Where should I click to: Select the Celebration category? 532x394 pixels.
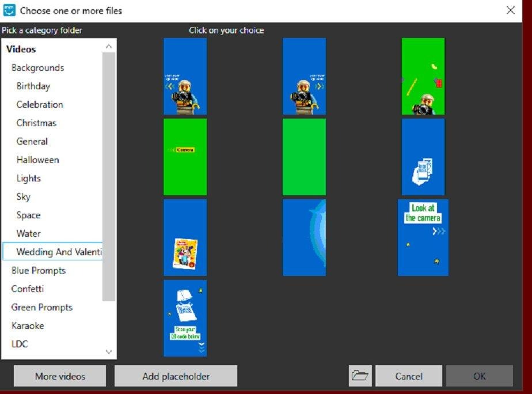[40, 104]
